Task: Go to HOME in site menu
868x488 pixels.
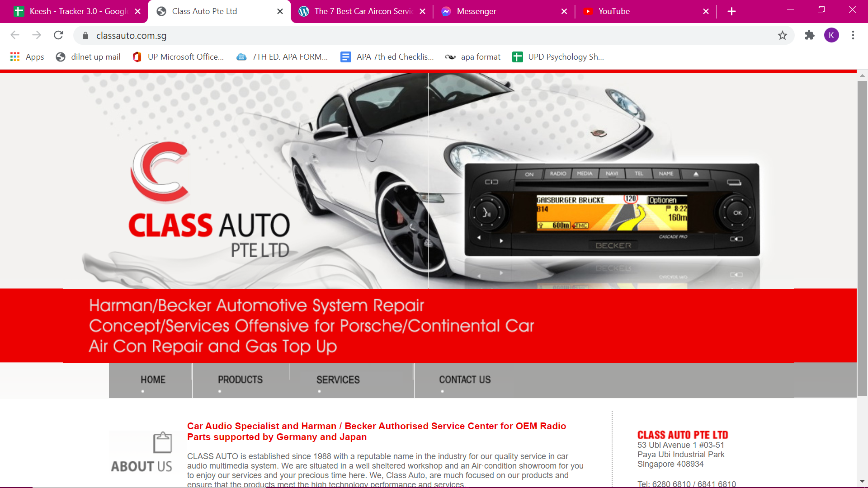Action: pos(153,380)
